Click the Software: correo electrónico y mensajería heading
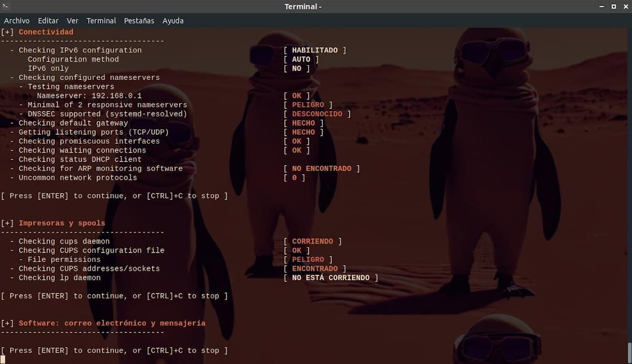Viewport: 632px width, 364px height. coord(112,323)
